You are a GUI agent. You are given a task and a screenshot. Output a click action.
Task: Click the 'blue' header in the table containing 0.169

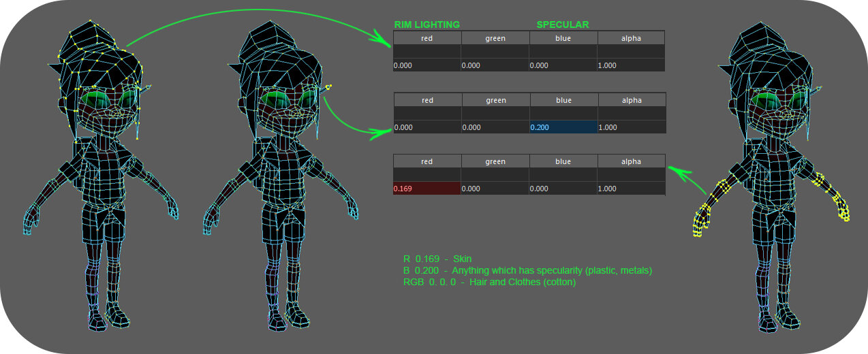point(563,161)
